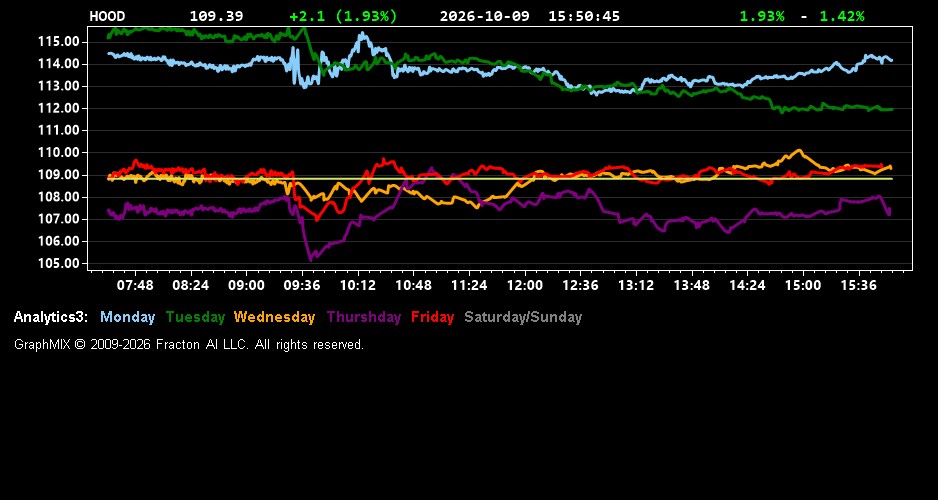Click the HOOD ticker symbol
Viewport: 938px width, 500px height.
pyautogui.click(x=107, y=16)
